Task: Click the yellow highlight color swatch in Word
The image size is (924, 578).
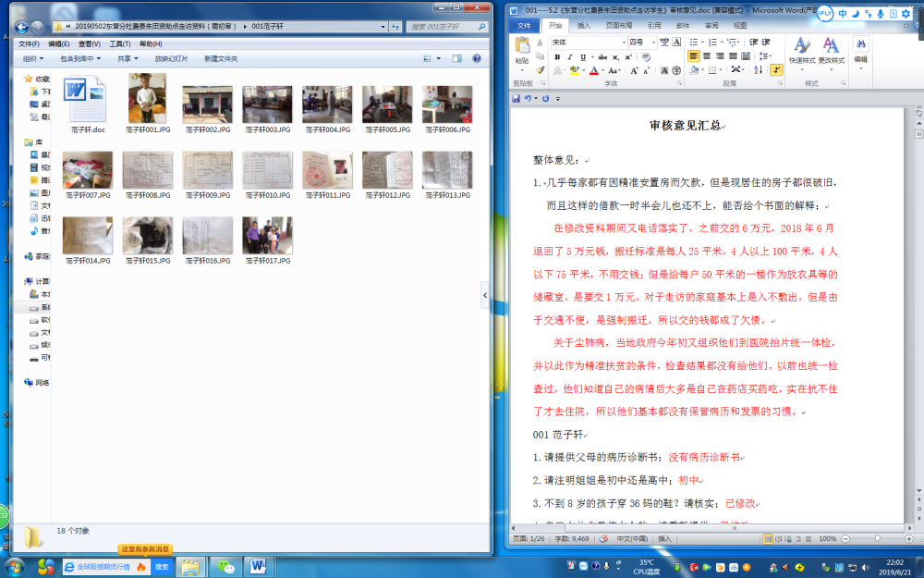Action: tap(574, 71)
